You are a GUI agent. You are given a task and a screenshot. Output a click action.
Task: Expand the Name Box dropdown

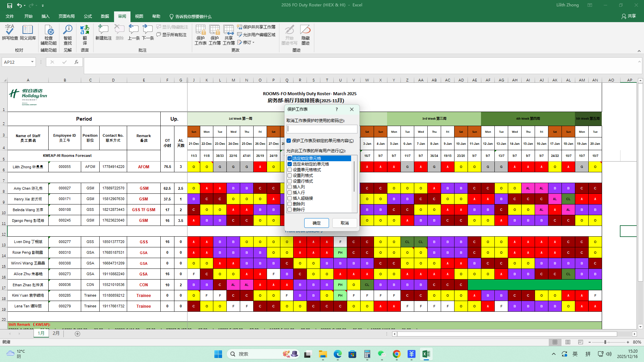[32, 62]
